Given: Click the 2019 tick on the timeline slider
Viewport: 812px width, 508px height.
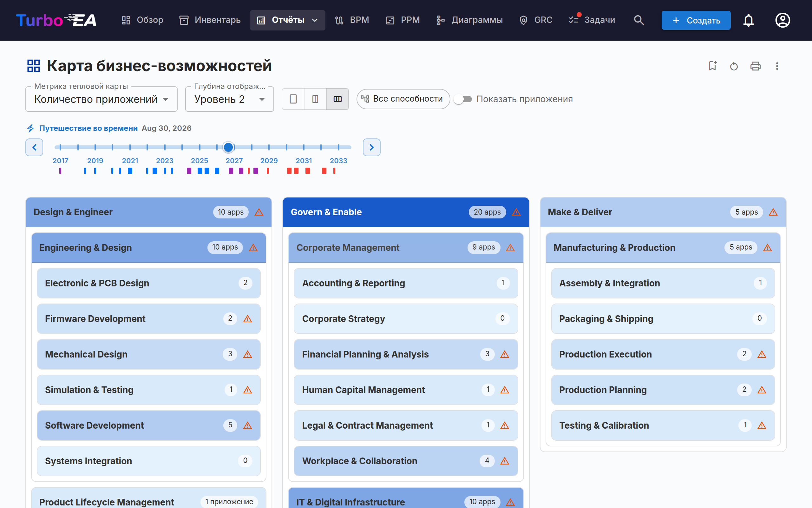Looking at the screenshot, I should coord(95,147).
